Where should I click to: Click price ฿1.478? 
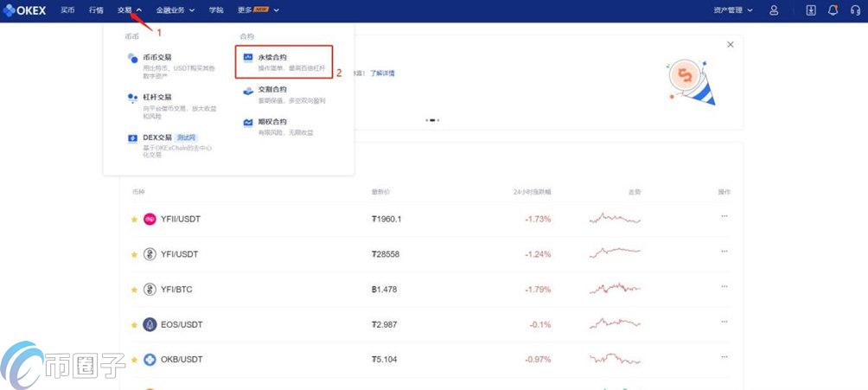(x=384, y=289)
